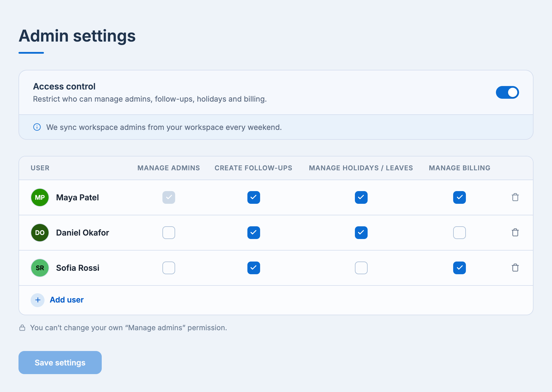Click the lock icon below the table
Image resolution: width=552 pixels, height=392 pixels.
click(x=22, y=328)
